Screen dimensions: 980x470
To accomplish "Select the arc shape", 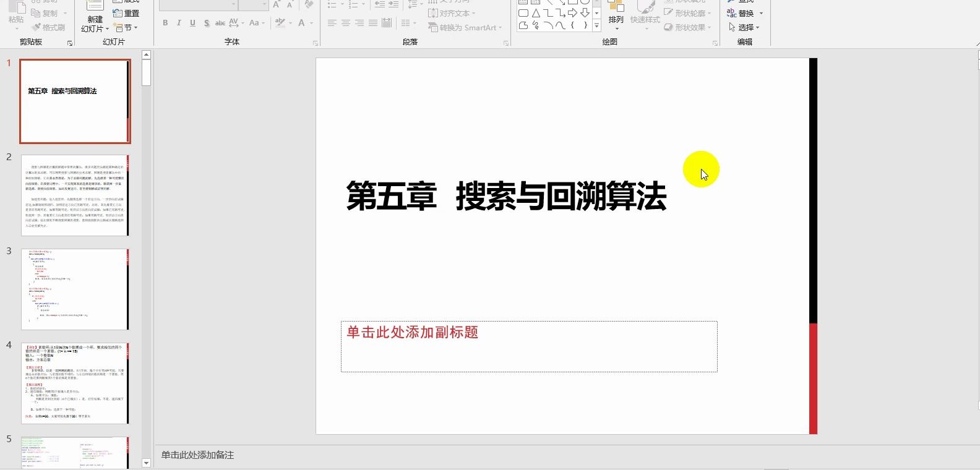I will [548, 25].
